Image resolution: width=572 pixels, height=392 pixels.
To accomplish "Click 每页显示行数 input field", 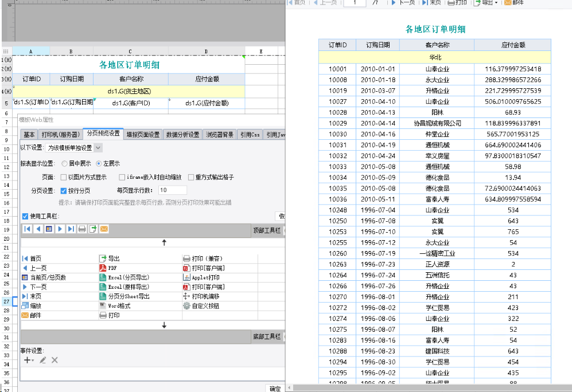I will coord(173,190).
